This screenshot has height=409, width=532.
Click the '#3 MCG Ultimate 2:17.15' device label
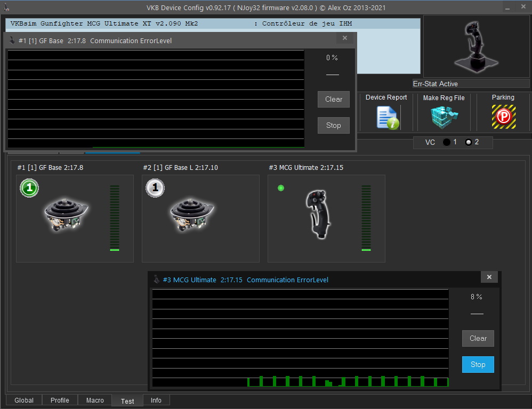pos(306,167)
